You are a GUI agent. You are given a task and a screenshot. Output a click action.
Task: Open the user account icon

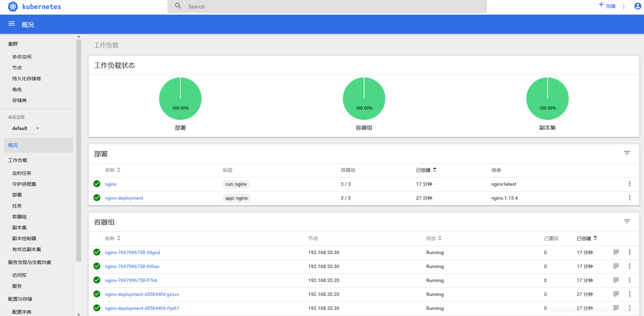pos(638,6)
